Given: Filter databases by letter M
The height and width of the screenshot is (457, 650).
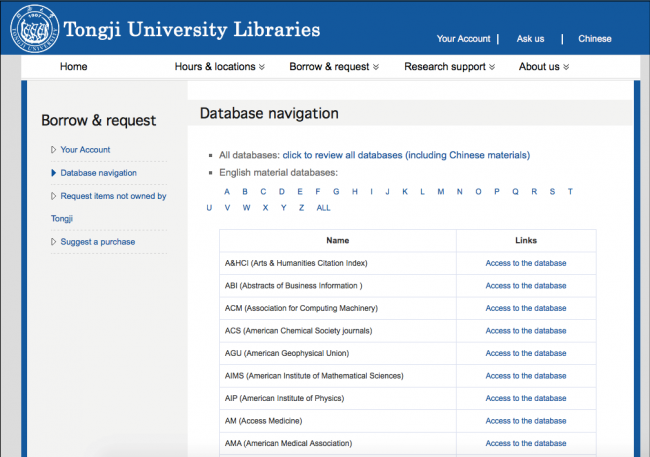Looking at the screenshot, I should pyautogui.click(x=441, y=192).
